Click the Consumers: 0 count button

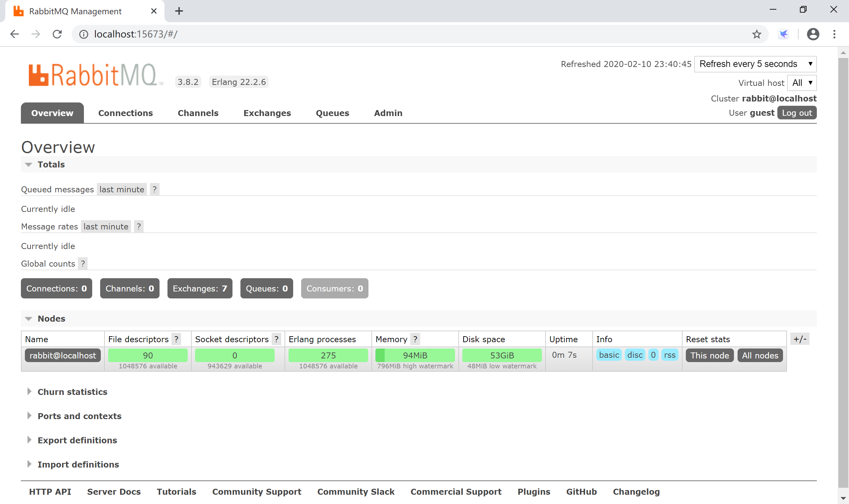335,288
